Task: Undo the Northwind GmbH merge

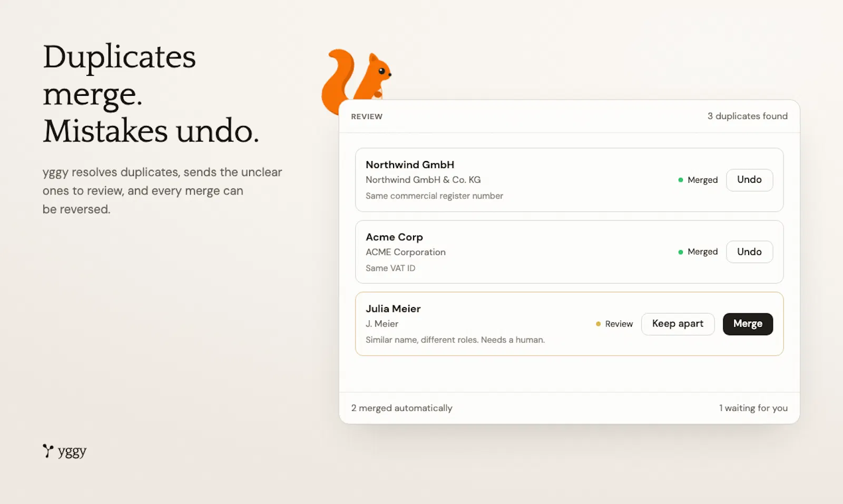Action: tap(749, 180)
